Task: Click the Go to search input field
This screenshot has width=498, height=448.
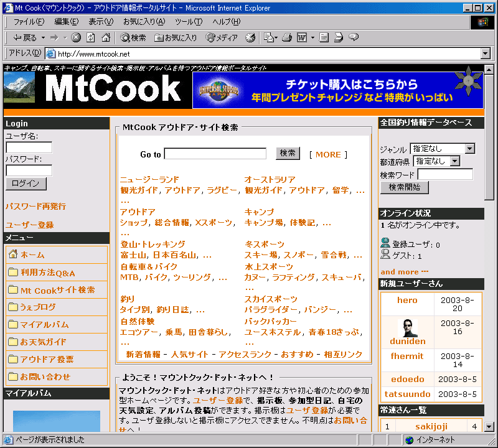Action: pos(215,154)
